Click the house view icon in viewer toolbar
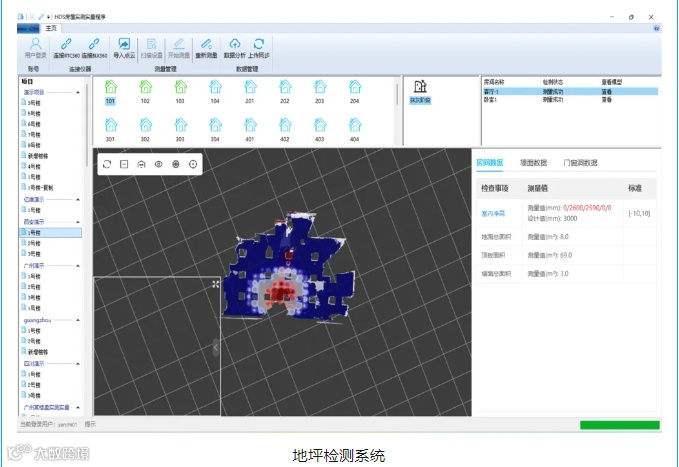Viewport: 679px width, 467px height. pyautogui.click(x=141, y=164)
